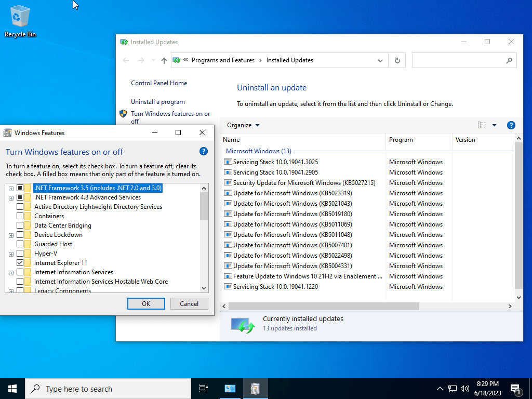
Task: Open the notification center icon
Action: pyautogui.click(x=516, y=390)
